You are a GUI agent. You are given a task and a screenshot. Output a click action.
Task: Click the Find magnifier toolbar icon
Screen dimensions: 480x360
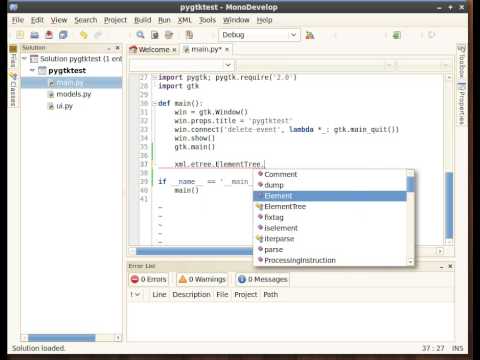[140, 35]
